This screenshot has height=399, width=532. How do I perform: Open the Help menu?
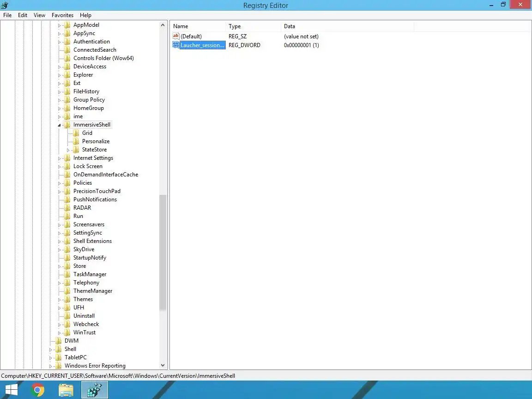[x=85, y=15]
